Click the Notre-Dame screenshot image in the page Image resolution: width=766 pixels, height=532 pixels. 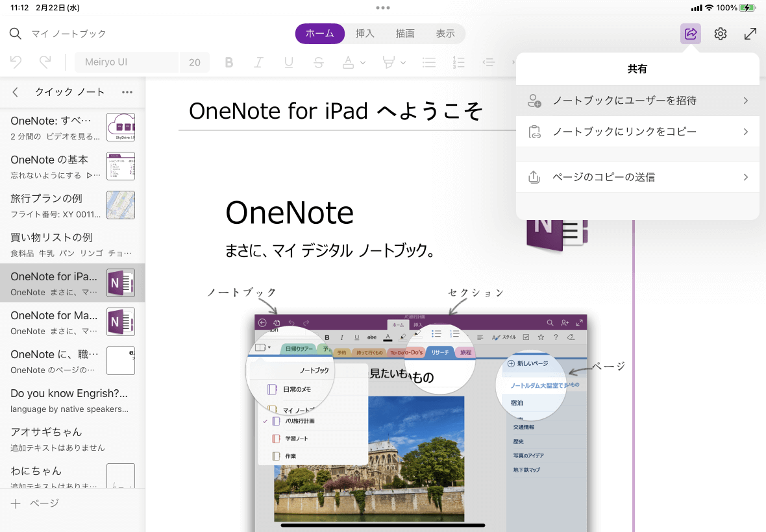tap(421, 422)
